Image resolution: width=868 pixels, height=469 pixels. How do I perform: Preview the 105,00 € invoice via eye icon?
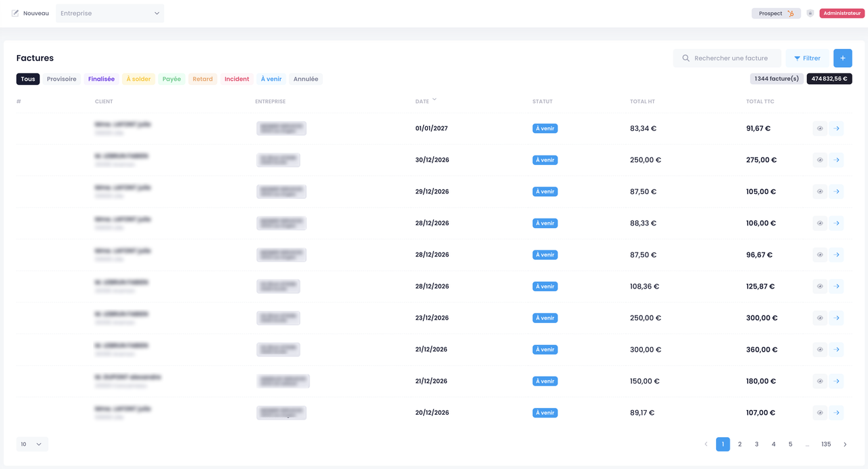point(820,191)
